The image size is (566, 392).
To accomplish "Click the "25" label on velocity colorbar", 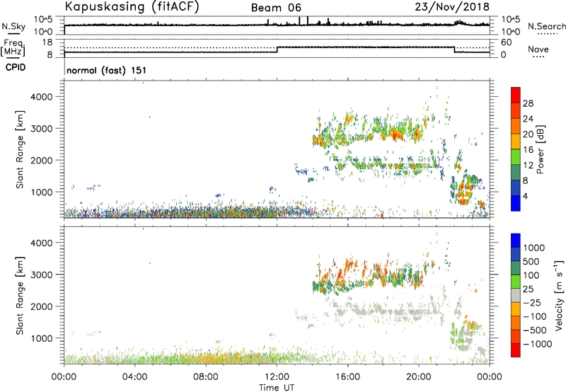I will pyautogui.click(x=529, y=289).
